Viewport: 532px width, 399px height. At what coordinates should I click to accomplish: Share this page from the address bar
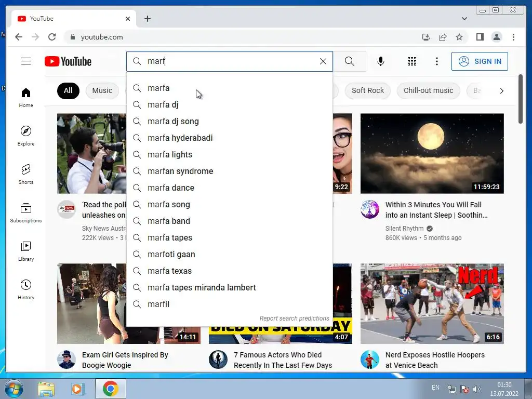(x=443, y=37)
